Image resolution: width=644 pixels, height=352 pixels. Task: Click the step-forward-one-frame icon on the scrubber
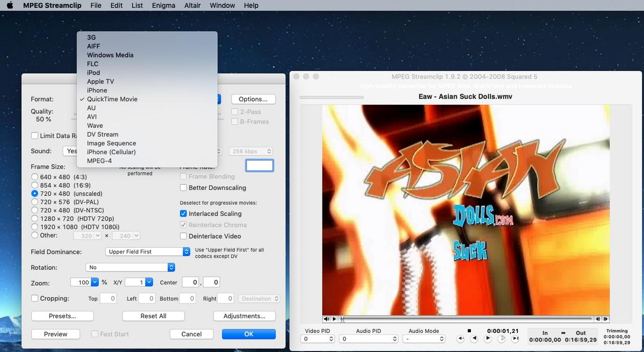606,319
